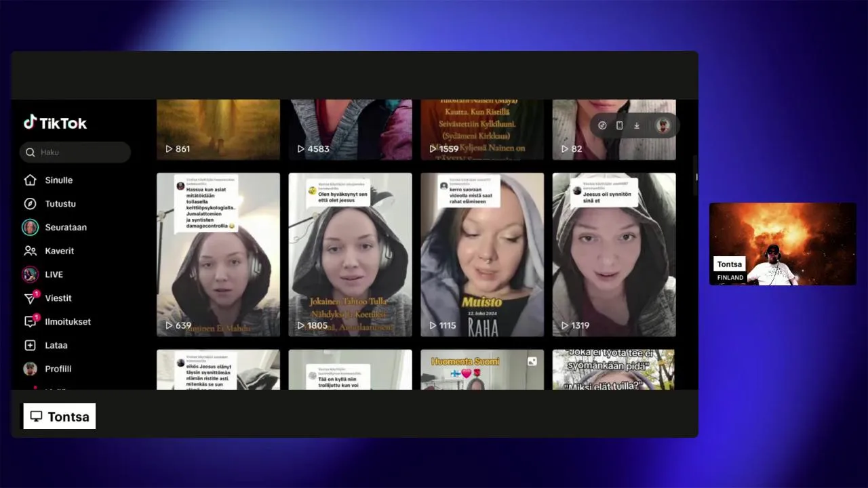
Task: Open the 'Tää on kyllä niin trollijuttu' video
Action: click(350, 369)
